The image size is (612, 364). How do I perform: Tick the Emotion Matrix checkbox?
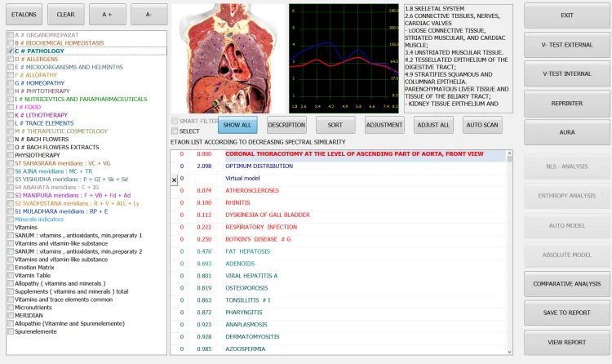10,267
